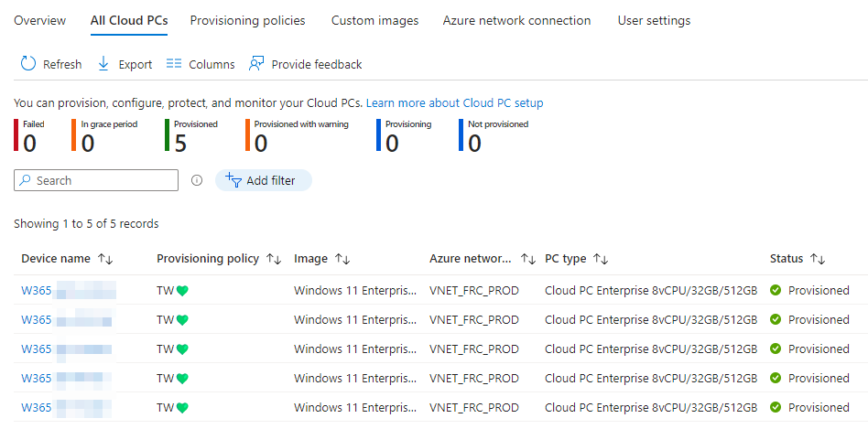Sort by Status column arrows

(818, 260)
